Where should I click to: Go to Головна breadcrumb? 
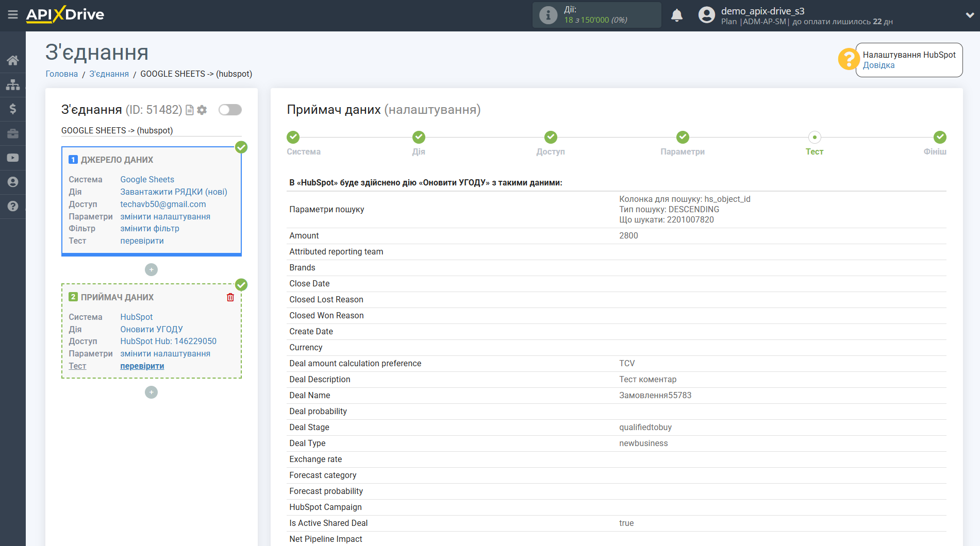pos(62,74)
